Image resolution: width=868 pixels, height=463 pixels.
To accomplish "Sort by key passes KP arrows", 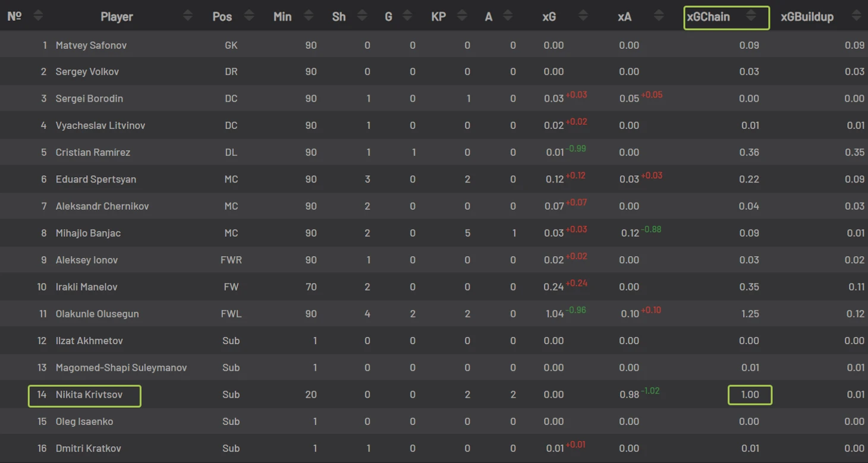I will 462,17.
